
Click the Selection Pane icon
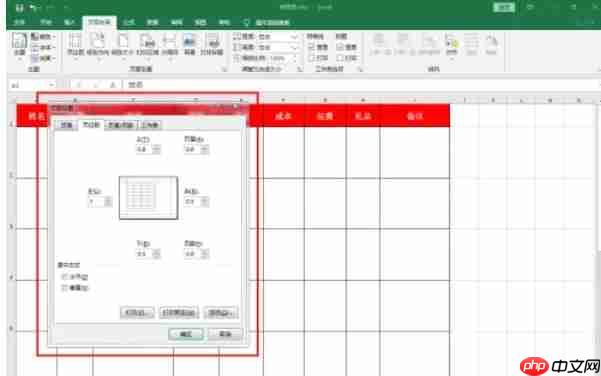pos(429,44)
